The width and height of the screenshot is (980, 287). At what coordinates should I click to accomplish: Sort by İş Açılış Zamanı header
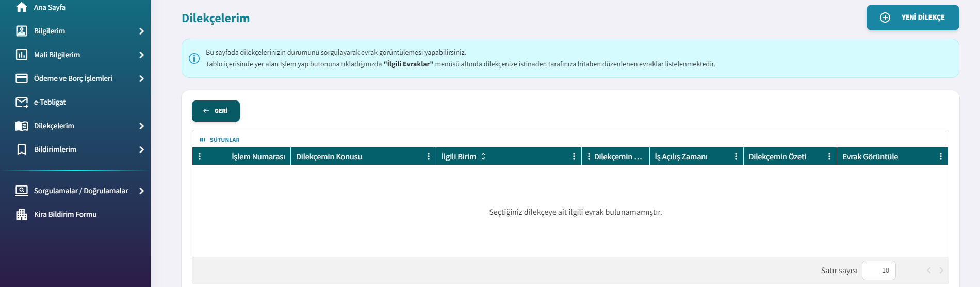coord(681,156)
